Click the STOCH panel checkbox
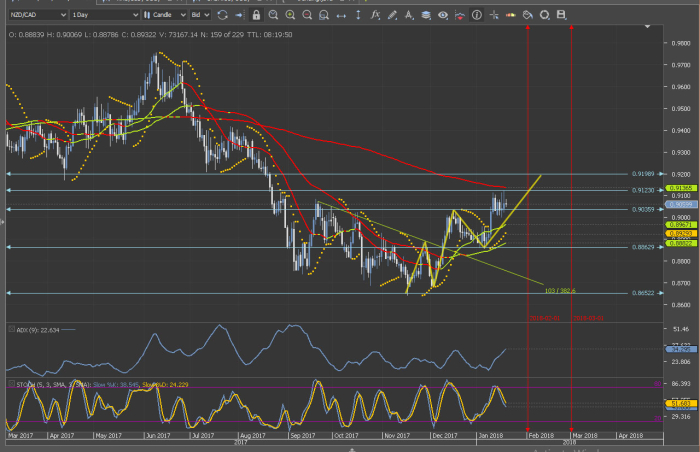 pyautogui.click(x=12, y=384)
